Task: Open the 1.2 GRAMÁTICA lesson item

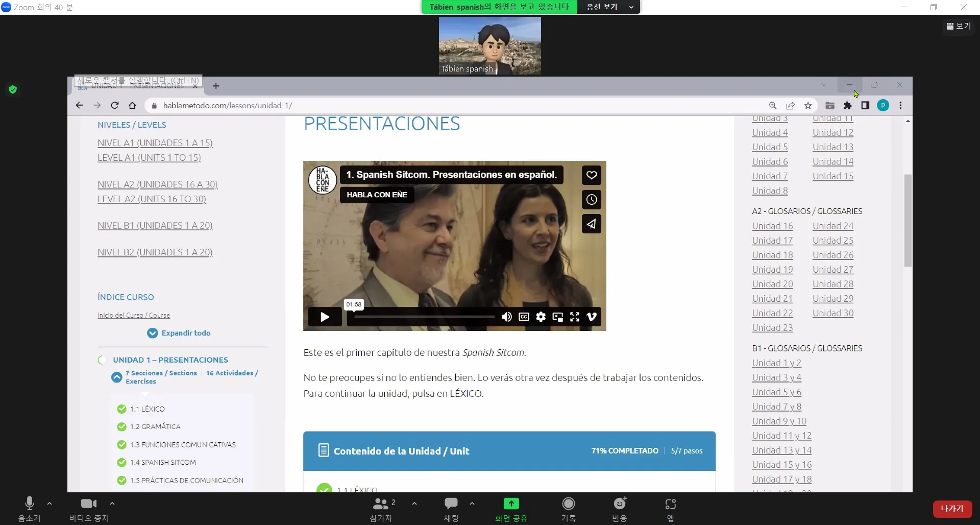Action: [155, 426]
